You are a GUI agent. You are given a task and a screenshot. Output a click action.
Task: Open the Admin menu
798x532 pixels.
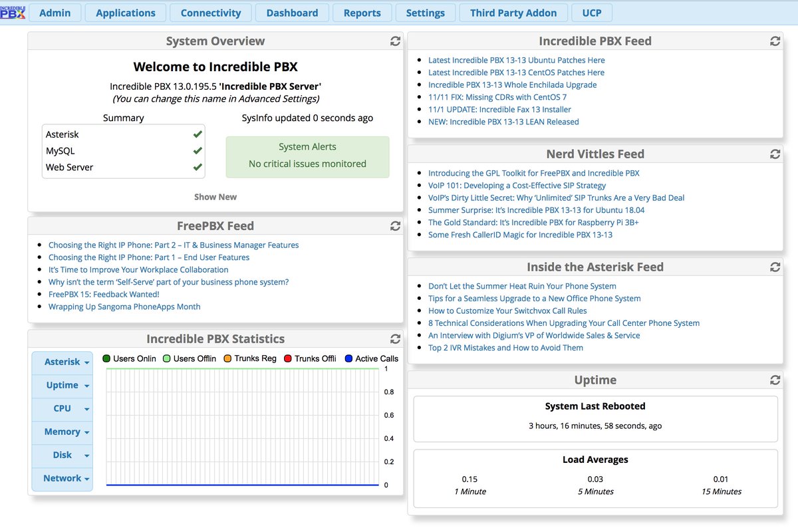[x=55, y=13]
